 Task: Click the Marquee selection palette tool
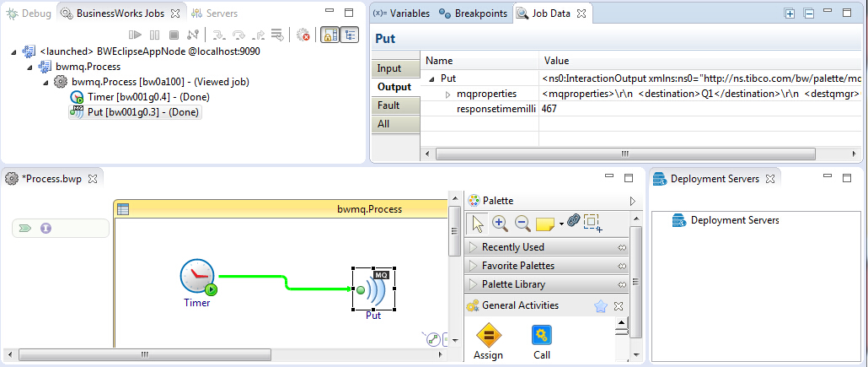coord(593,222)
